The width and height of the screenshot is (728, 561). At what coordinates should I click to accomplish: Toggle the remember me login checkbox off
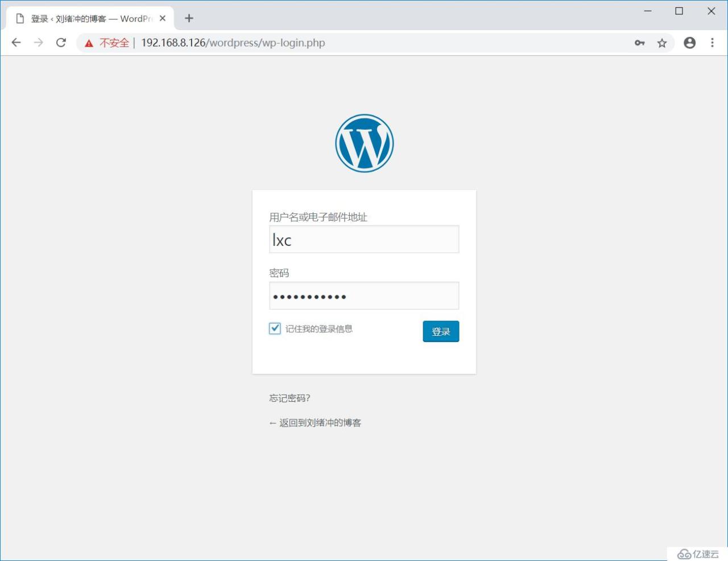pos(275,328)
